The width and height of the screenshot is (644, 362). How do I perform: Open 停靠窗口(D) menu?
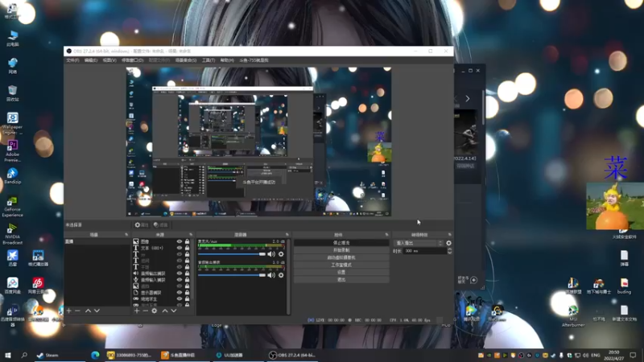click(133, 60)
